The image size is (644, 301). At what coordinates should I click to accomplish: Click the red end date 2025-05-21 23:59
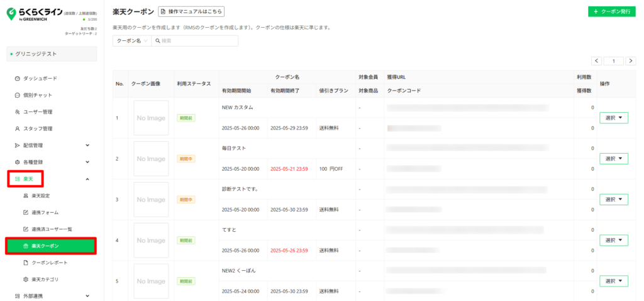(289, 169)
